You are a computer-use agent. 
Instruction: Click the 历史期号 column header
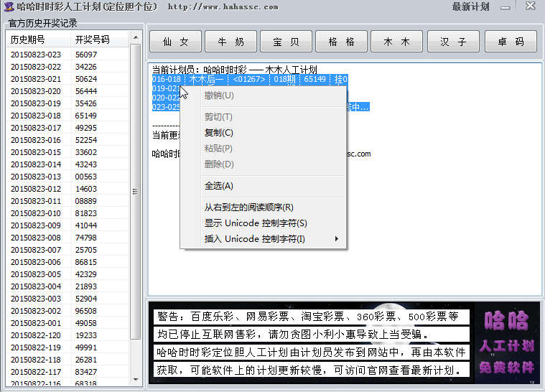pyautogui.click(x=39, y=39)
